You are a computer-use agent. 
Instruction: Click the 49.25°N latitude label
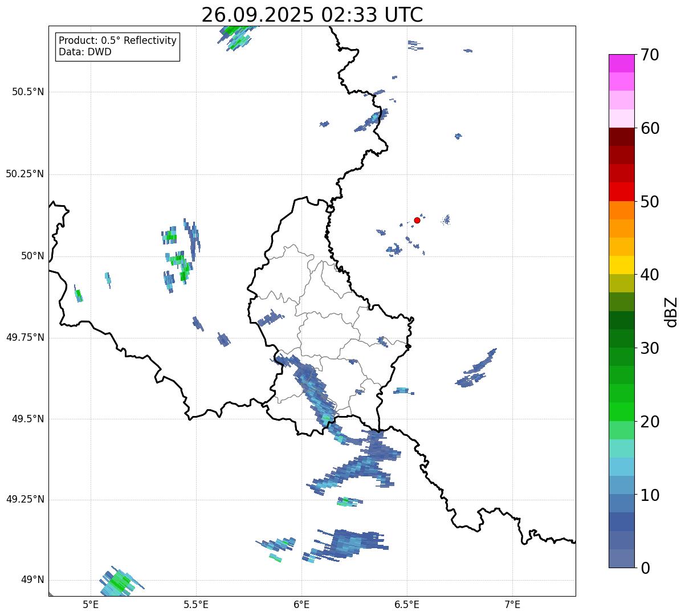[25, 499]
